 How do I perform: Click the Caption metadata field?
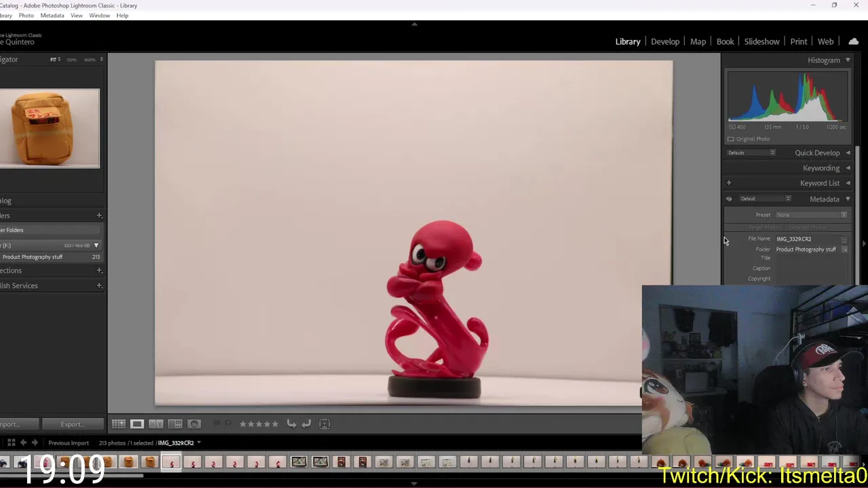812,268
